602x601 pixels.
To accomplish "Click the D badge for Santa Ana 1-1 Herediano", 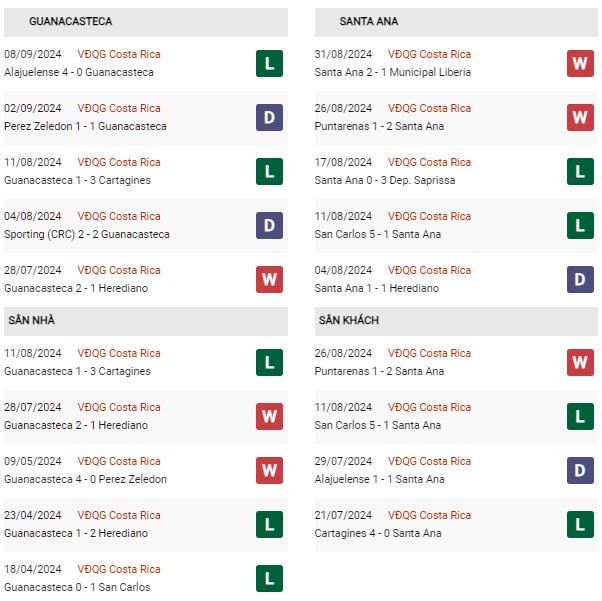I will 580,280.
